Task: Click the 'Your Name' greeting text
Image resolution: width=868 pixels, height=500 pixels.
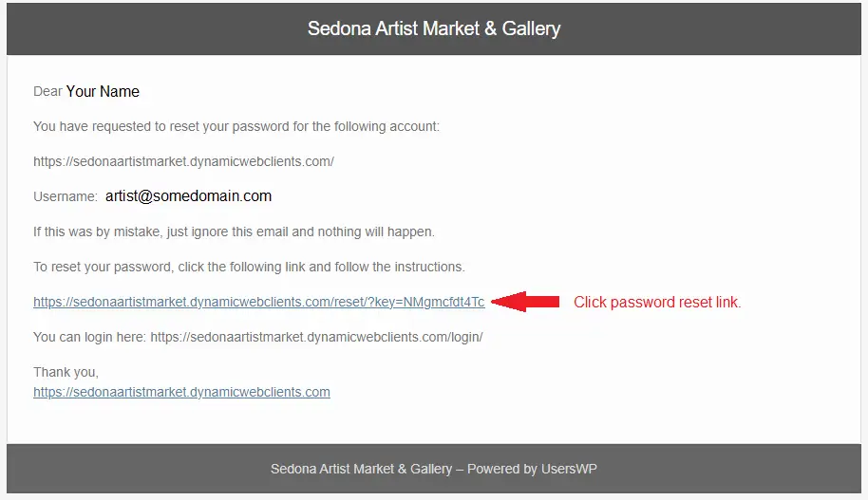Action: tap(103, 92)
